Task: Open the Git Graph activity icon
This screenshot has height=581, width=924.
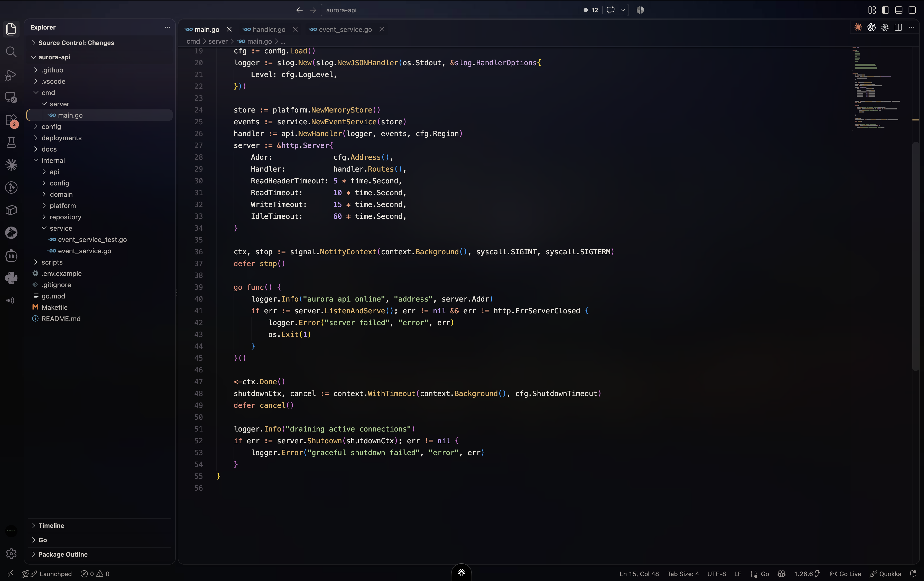Action: click(11, 188)
